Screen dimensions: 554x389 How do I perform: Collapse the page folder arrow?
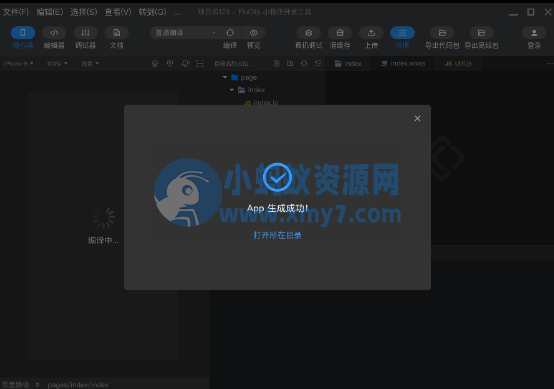[225, 77]
